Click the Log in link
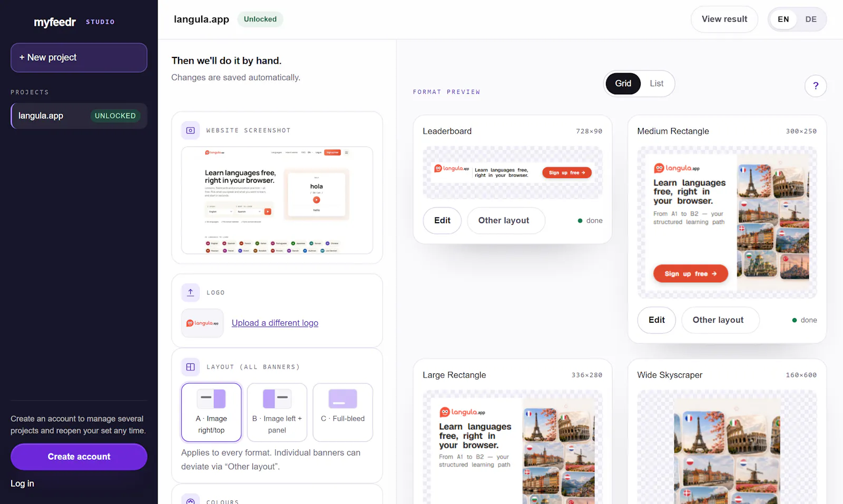843x504 pixels. click(x=22, y=483)
